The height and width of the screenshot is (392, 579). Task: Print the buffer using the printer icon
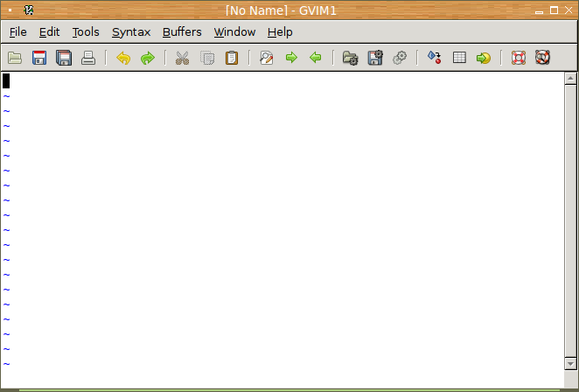[x=88, y=58]
